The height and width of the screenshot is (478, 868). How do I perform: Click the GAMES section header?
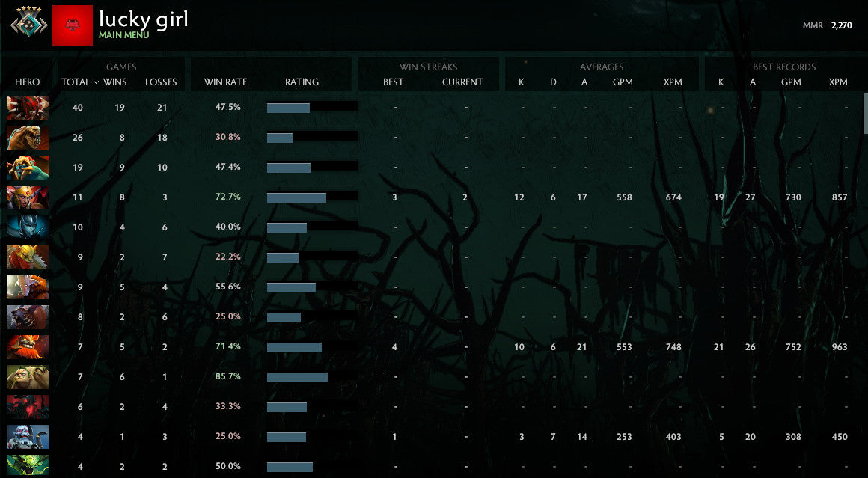[x=121, y=67]
